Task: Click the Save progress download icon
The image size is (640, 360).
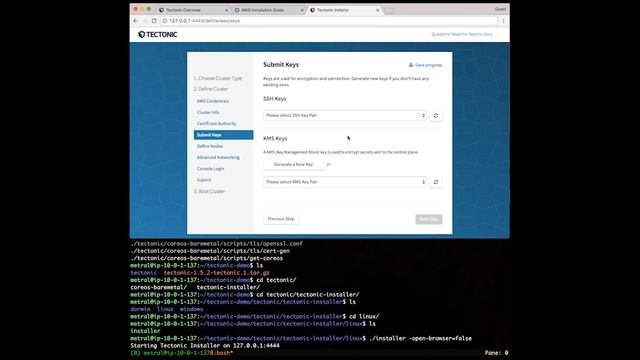Action: [411, 65]
